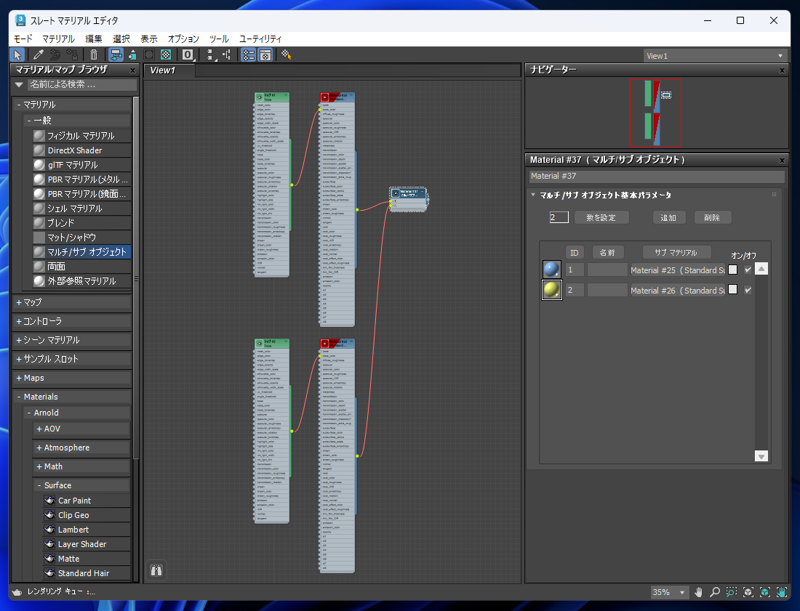
Task: Click the Hide Unused Nodeslots icon
Action: point(133,55)
